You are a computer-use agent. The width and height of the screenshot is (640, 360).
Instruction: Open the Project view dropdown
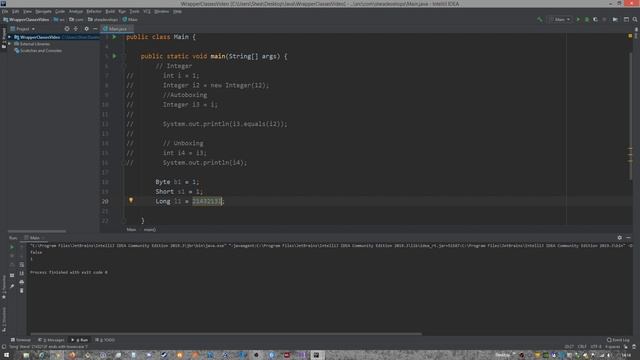coord(23,29)
